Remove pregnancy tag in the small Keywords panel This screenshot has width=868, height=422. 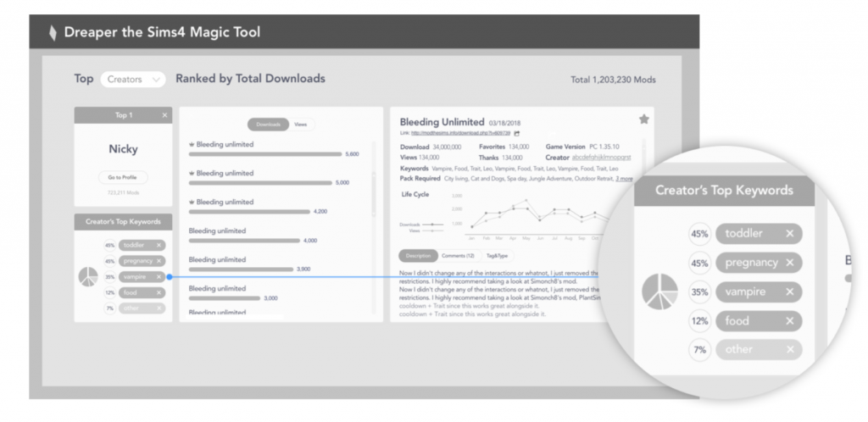tap(159, 261)
